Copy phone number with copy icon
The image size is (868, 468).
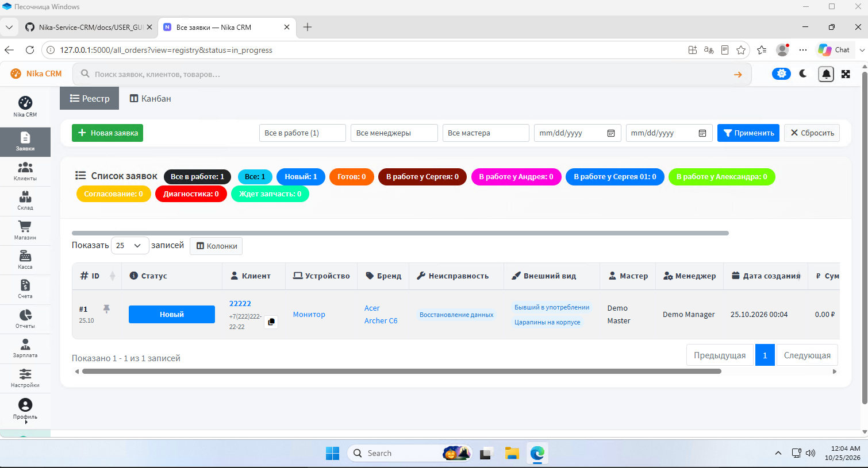[271, 322]
